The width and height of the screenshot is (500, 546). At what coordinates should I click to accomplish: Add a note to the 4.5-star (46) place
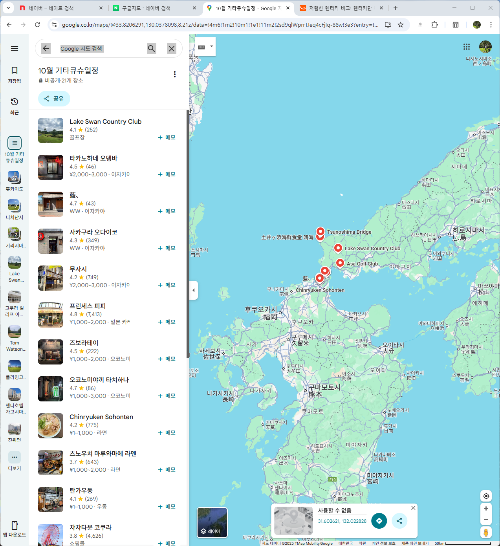[167, 174]
